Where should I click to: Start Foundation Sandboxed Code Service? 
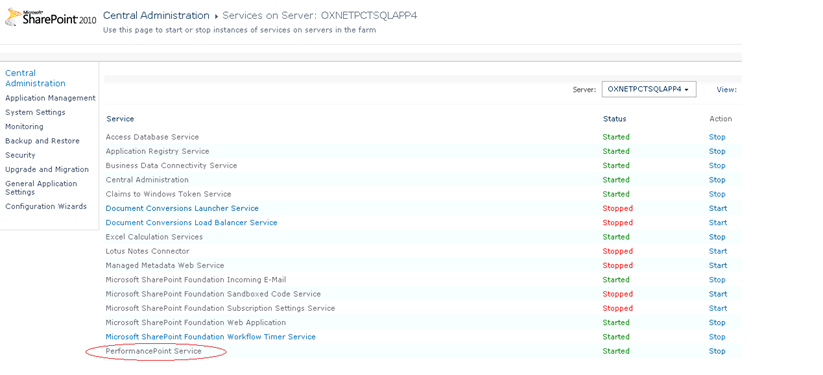click(718, 294)
